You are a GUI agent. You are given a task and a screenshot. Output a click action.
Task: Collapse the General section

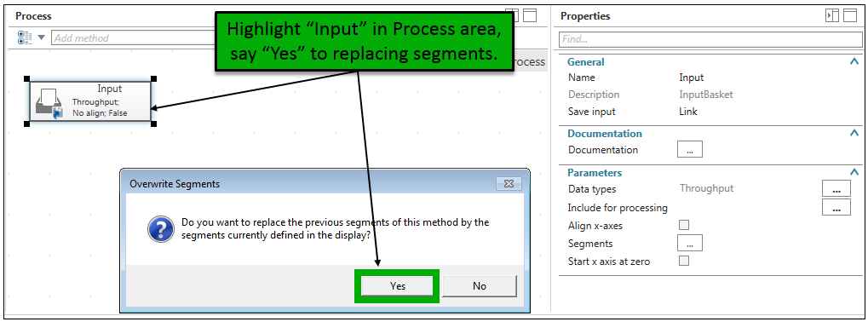pos(854,62)
